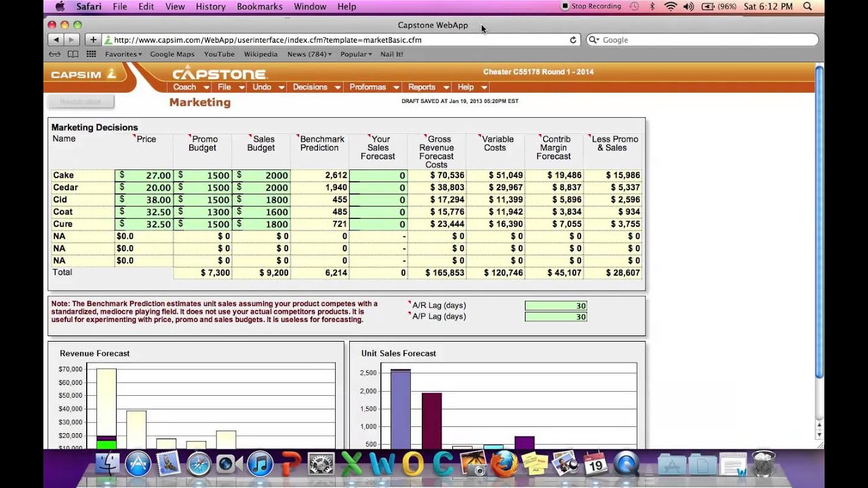This screenshot has height=488, width=868.
Task: Click the A/P Lag days field
Action: click(555, 317)
